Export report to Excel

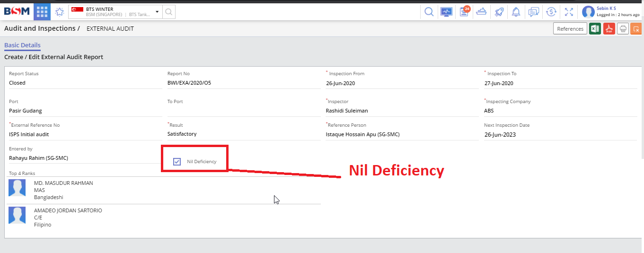coord(595,29)
